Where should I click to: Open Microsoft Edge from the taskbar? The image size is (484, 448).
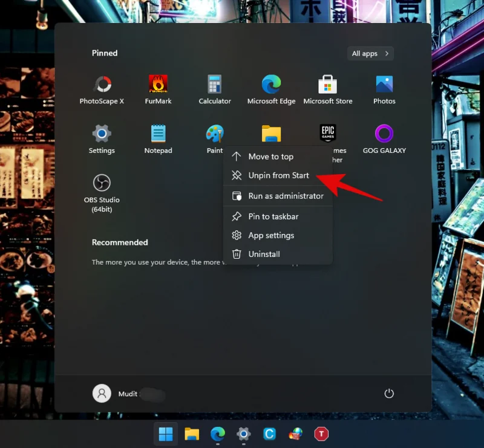(217, 434)
